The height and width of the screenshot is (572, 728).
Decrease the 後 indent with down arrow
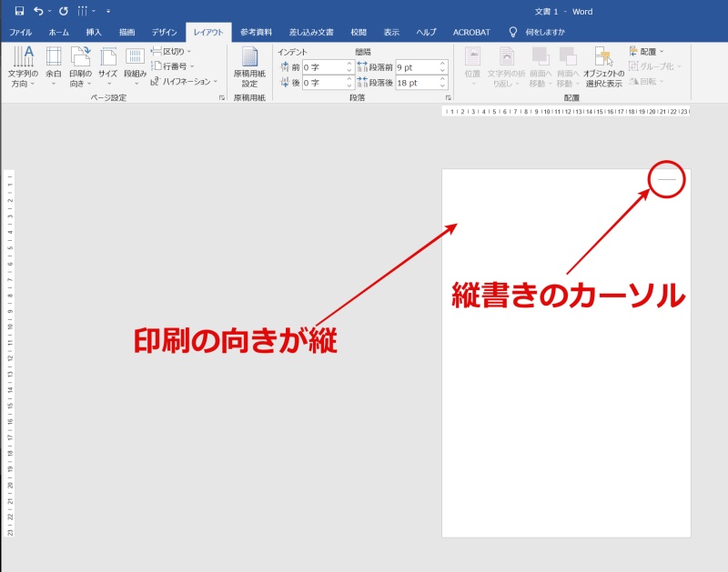(349, 86)
